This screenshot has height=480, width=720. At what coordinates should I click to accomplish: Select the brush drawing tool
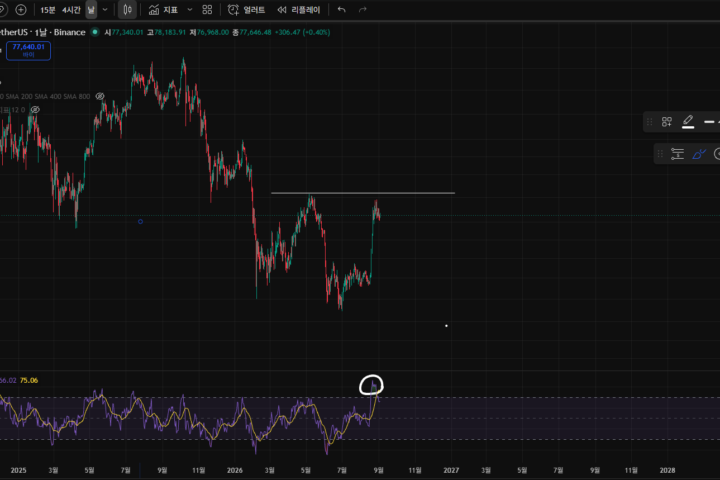click(x=698, y=154)
